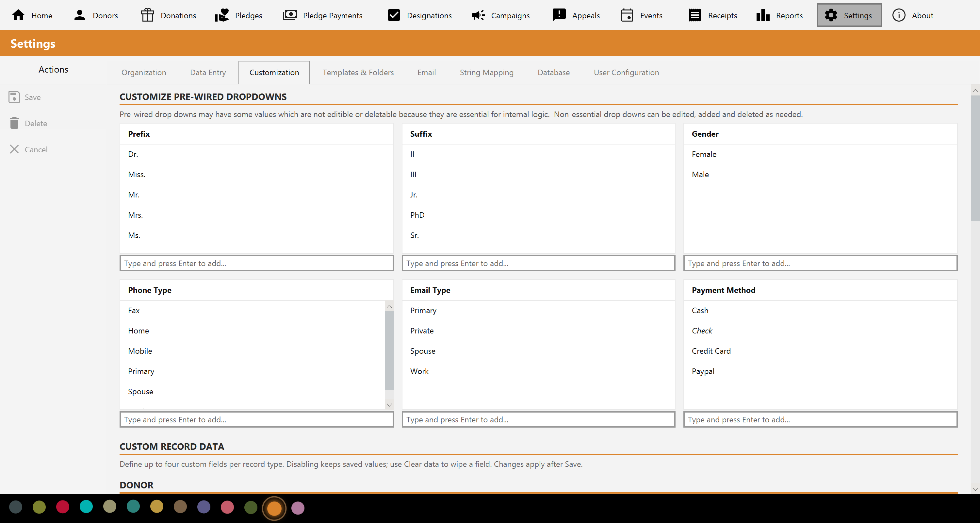Screen dimensions: 980x526
Task: Click the Email Type add-value input field
Action: click(x=538, y=420)
